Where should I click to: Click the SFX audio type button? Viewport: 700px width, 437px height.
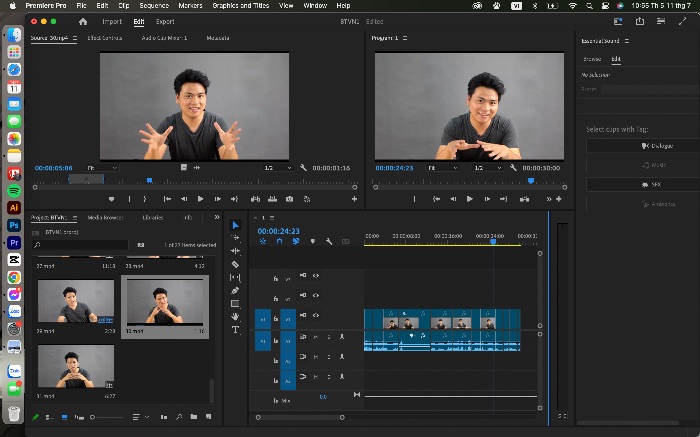click(642, 184)
